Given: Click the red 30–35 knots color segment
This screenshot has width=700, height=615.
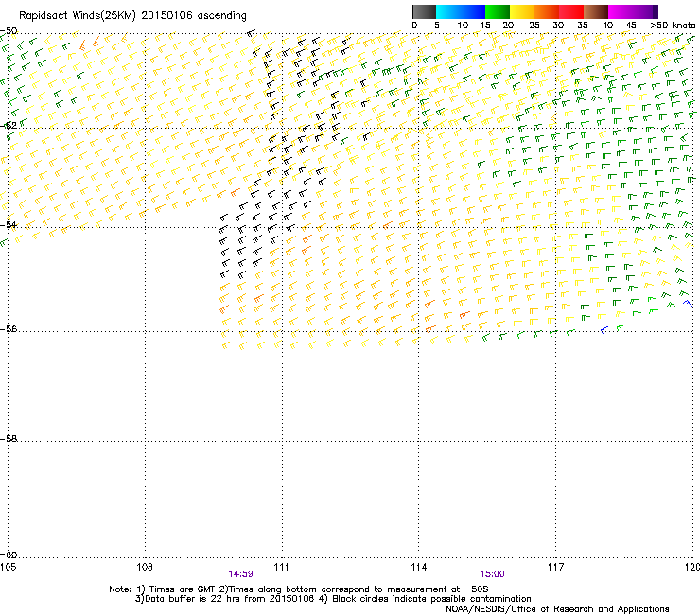Looking at the screenshot, I should (x=571, y=11).
